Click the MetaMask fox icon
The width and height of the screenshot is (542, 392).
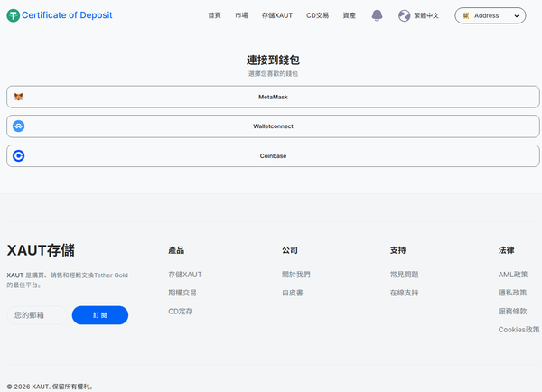19,97
